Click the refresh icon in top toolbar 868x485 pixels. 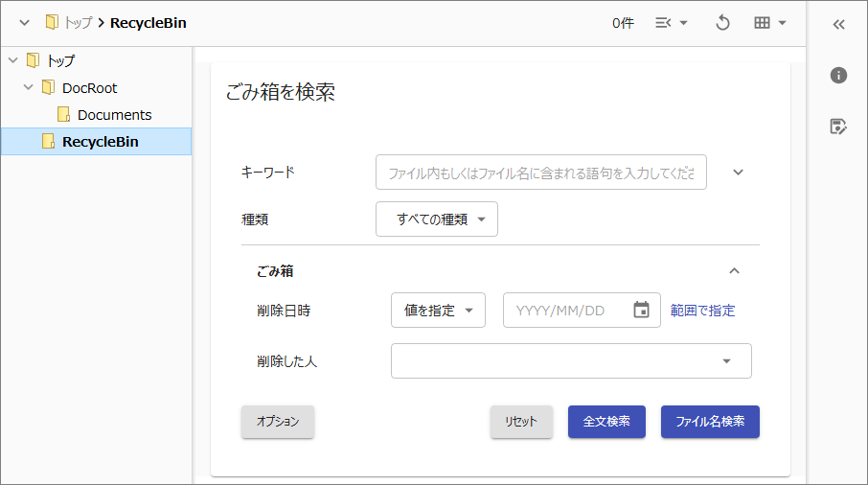tap(723, 23)
